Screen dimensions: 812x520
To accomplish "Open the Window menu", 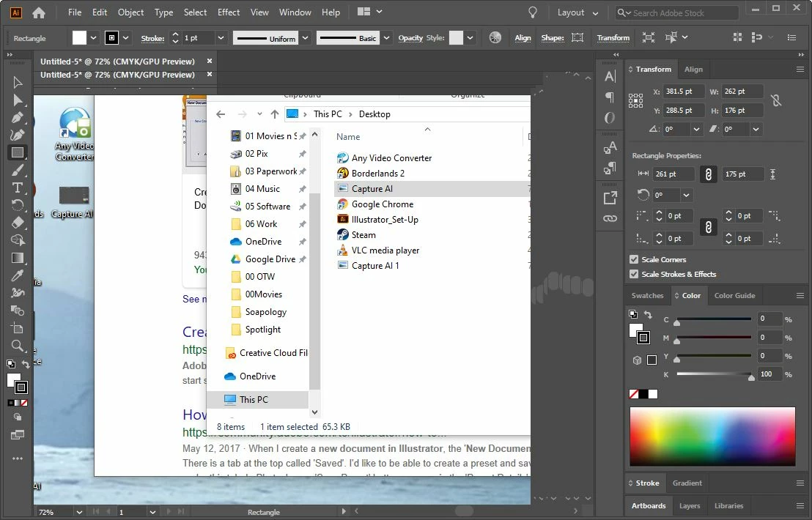I will pyautogui.click(x=295, y=12).
